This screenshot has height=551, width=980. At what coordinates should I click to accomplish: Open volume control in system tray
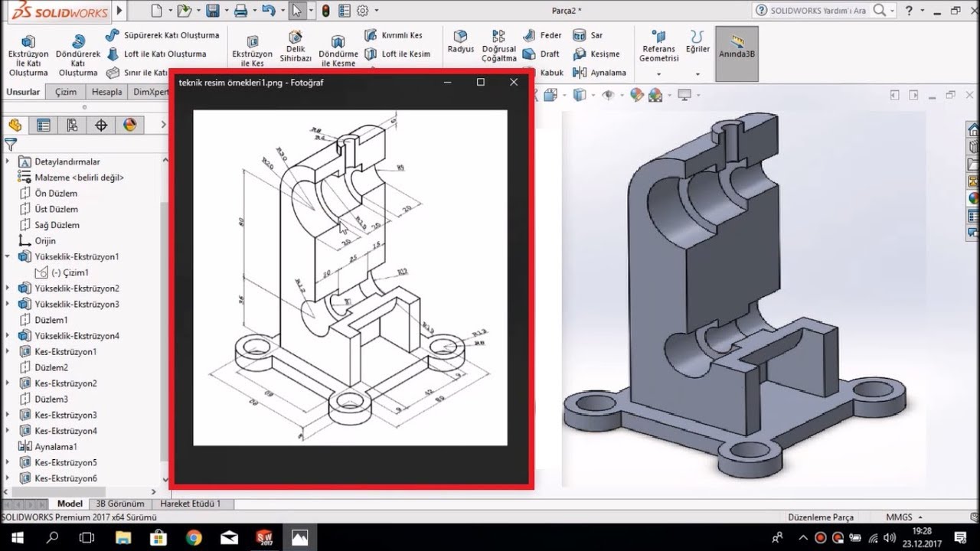point(888,537)
